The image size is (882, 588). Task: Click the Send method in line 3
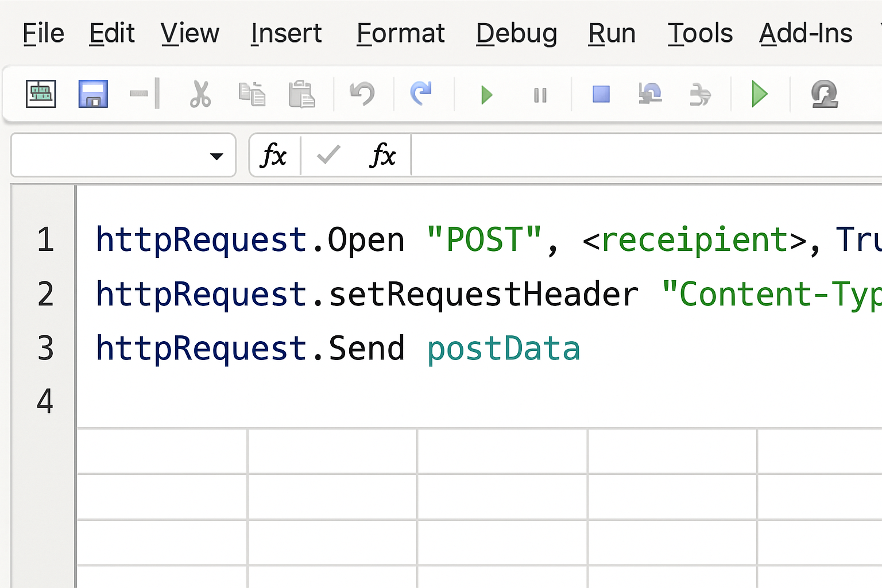[x=366, y=349]
